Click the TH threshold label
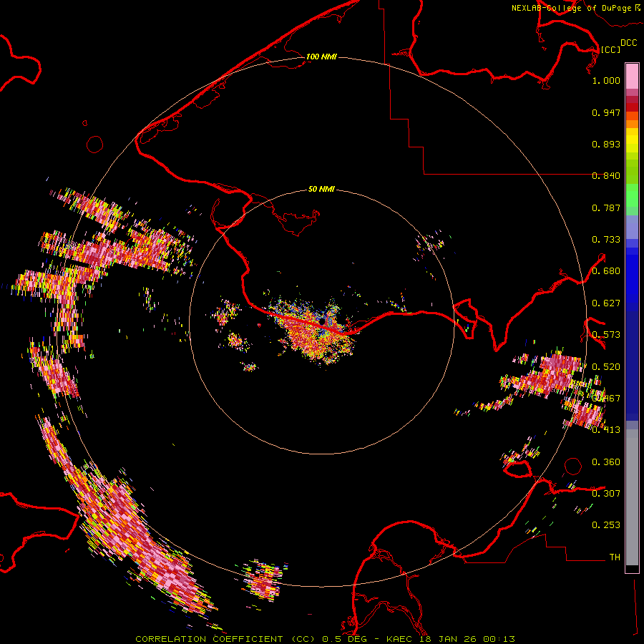The image size is (644, 644). point(615,557)
